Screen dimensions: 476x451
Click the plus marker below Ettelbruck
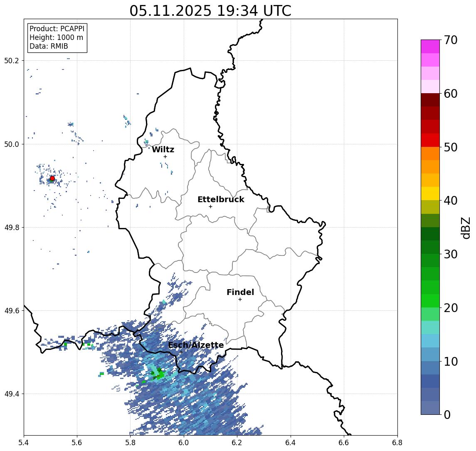coord(210,207)
